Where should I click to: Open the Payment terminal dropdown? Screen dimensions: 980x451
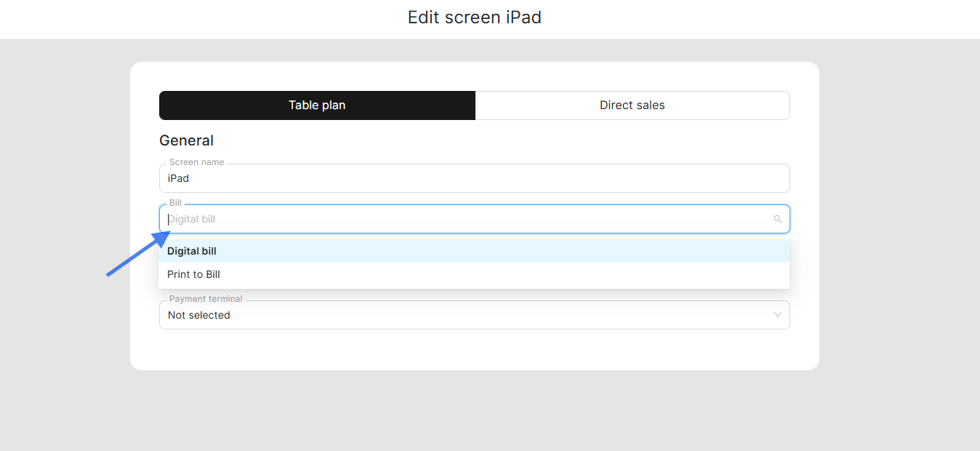click(474, 315)
